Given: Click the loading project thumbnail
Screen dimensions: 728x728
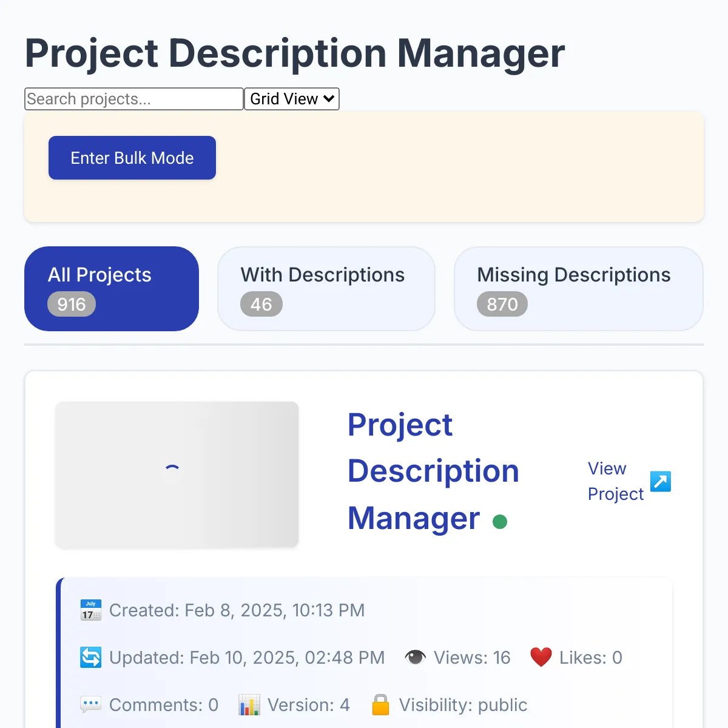Looking at the screenshot, I should (177, 475).
